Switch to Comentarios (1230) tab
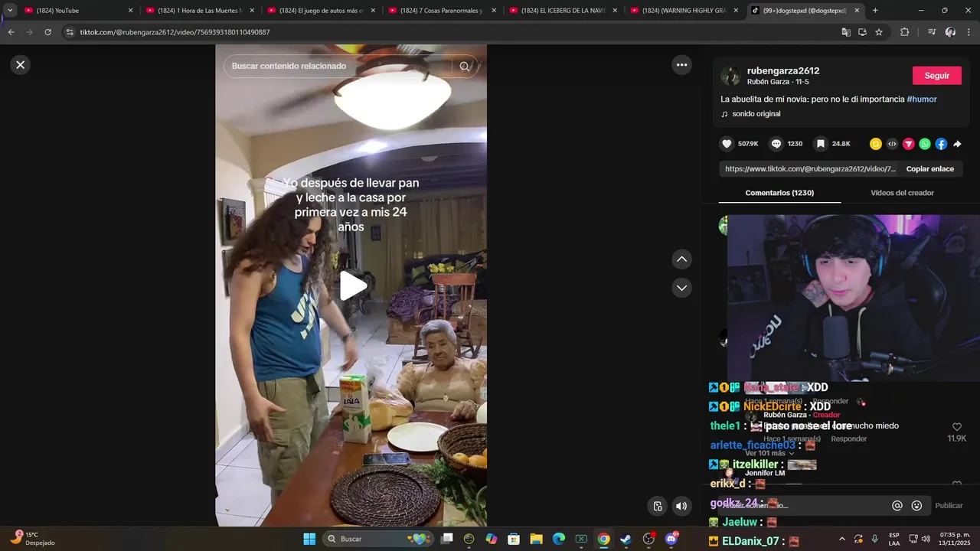Viewport: 980px width, 551px height. coord(779,193)
